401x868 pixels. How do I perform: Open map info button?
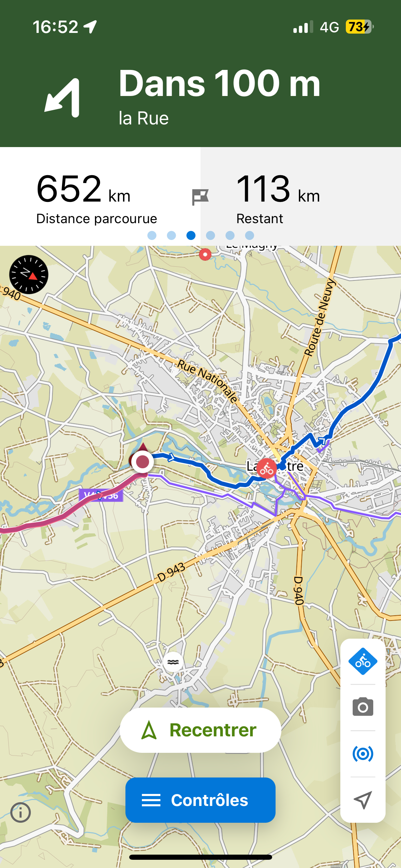tap(21, 812)
